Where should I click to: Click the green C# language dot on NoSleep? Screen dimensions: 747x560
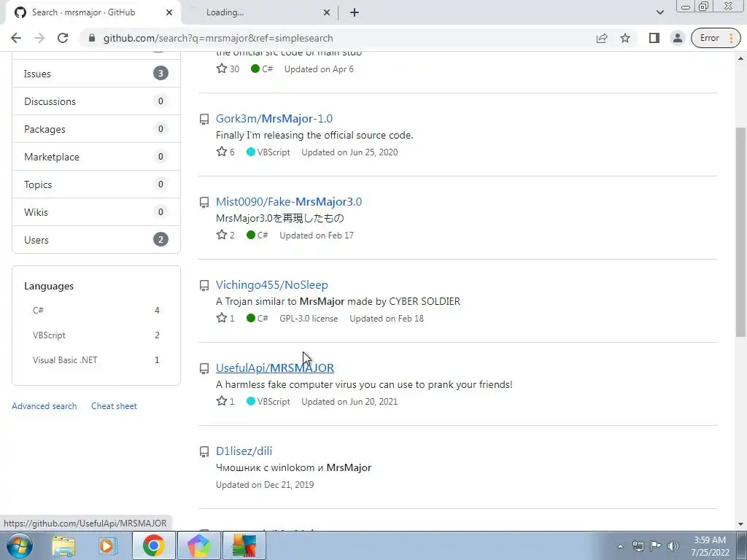click(x=251, y=318)
